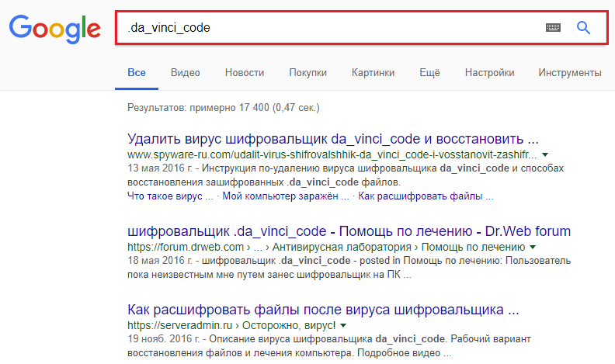The width and height of the screenshot is (615, 364).
Task: Open the Настройки menu
Action: click(489, 73)
